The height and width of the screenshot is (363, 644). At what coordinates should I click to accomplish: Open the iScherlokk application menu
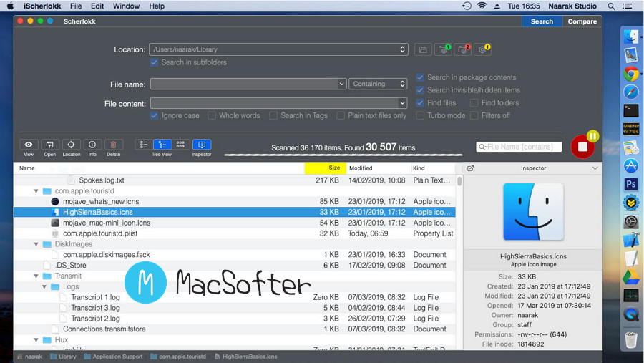pos(42,6)
